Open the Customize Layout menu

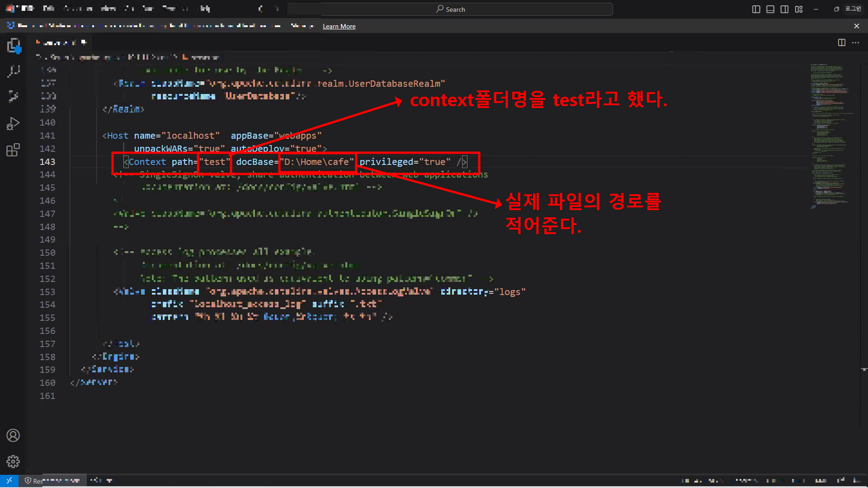coord(799,9)
